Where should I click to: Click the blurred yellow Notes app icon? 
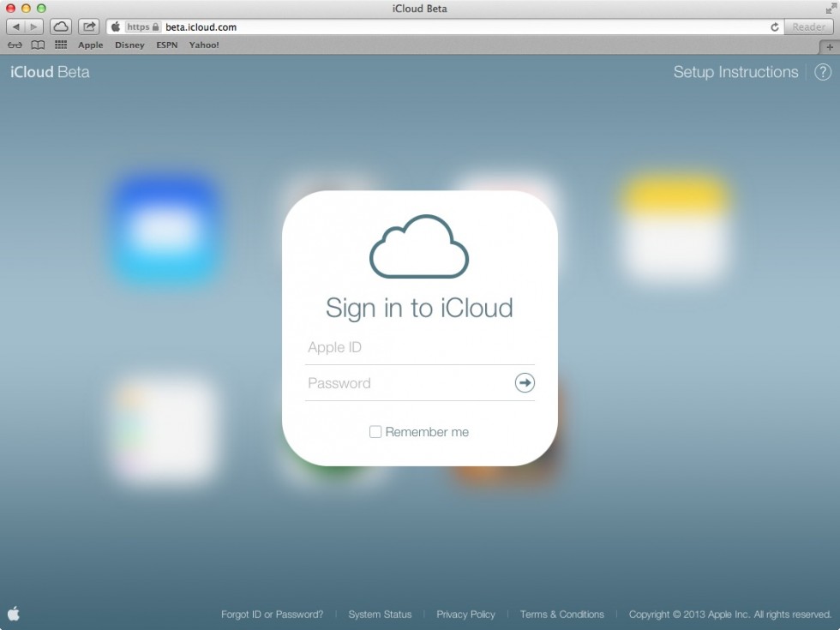tap(675, 230)
